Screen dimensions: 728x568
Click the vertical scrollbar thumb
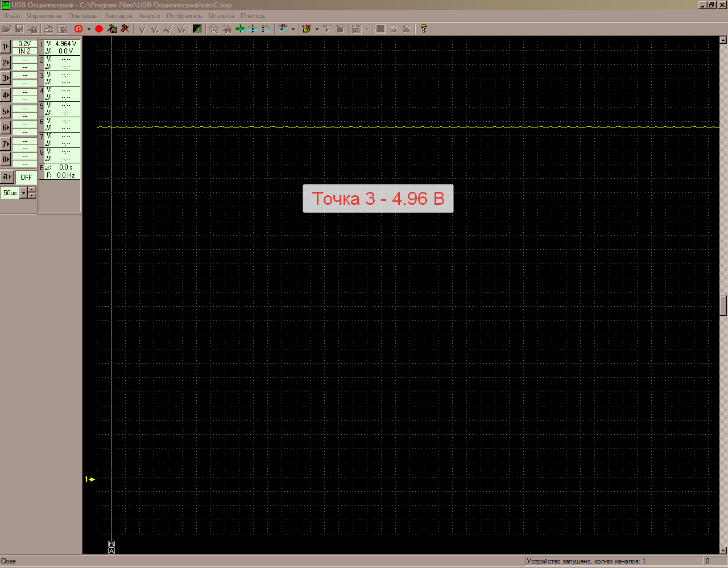pos(723,306)
